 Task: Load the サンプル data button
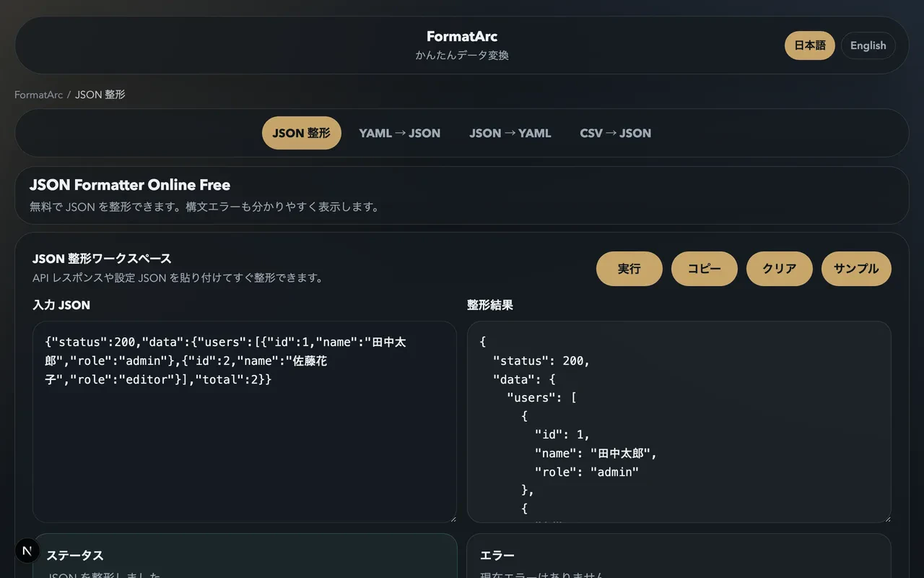(x=856, y=269)
